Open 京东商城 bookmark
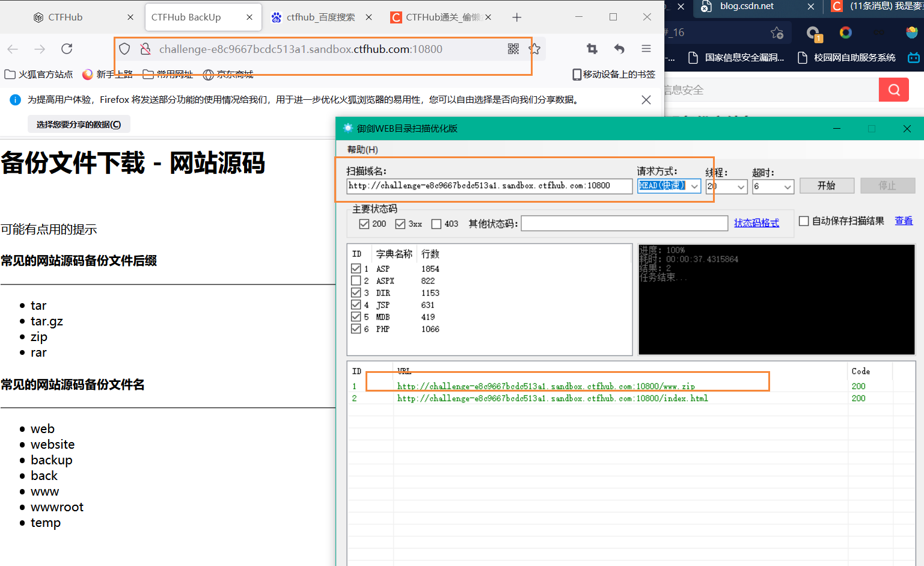The image size is (924, 566). [228, 75]
